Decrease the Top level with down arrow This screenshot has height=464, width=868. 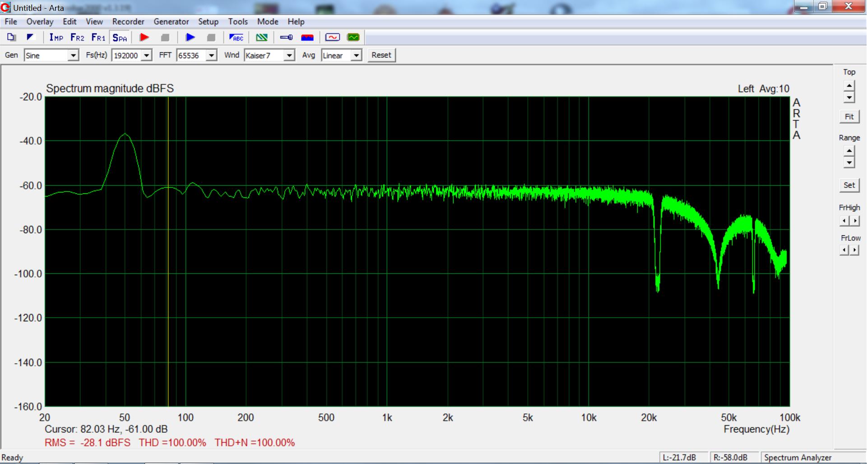tap(849, 97)
